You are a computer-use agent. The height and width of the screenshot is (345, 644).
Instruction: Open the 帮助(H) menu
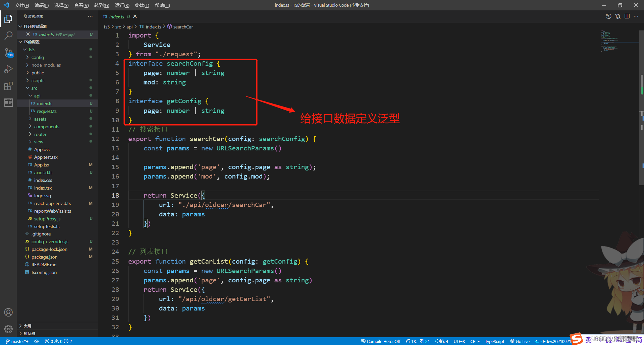(x=162, y=5)
